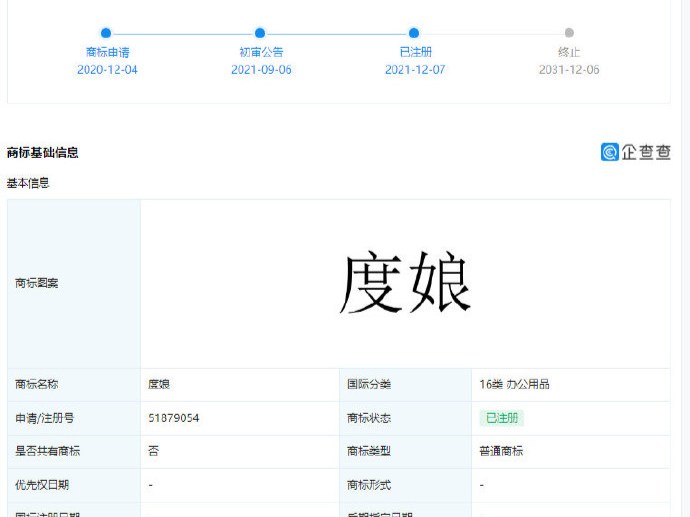Select the date 2021-12-07

click(415, 70)
